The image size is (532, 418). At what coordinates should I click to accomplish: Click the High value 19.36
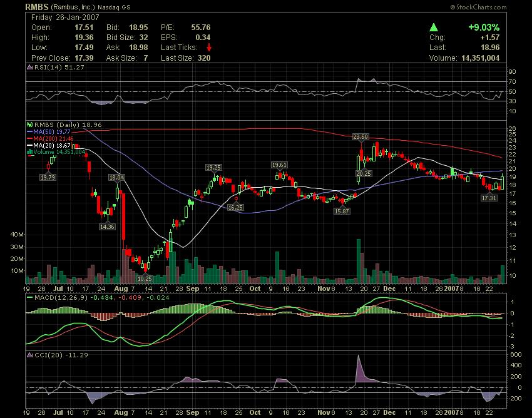84,38
